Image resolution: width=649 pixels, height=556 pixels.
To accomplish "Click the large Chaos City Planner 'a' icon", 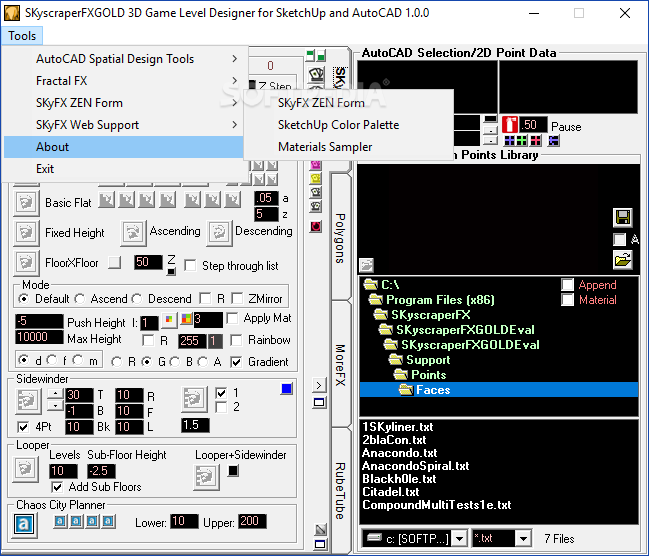I will point(24,525).
